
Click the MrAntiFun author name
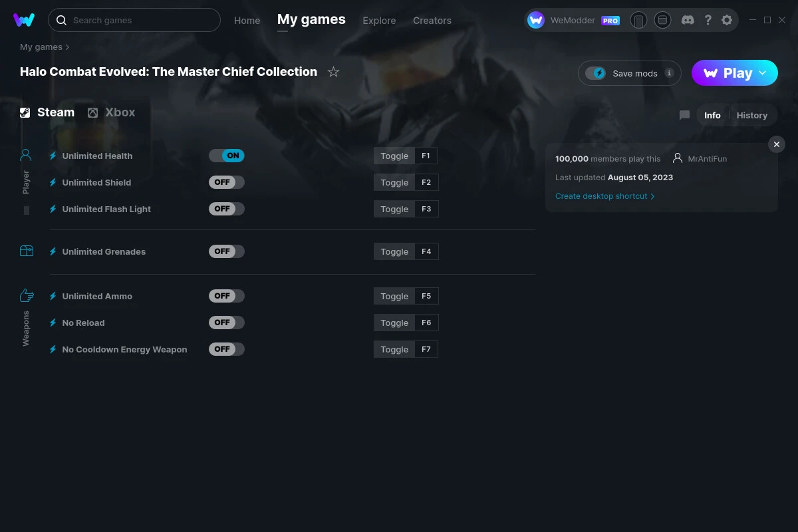(x=708, y=159)
